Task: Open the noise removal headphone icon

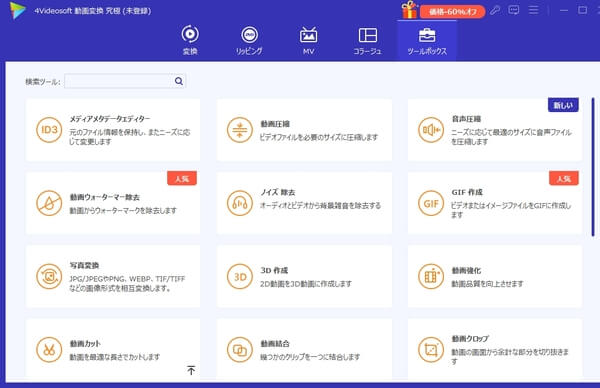Action: click(x=240, y=203)
